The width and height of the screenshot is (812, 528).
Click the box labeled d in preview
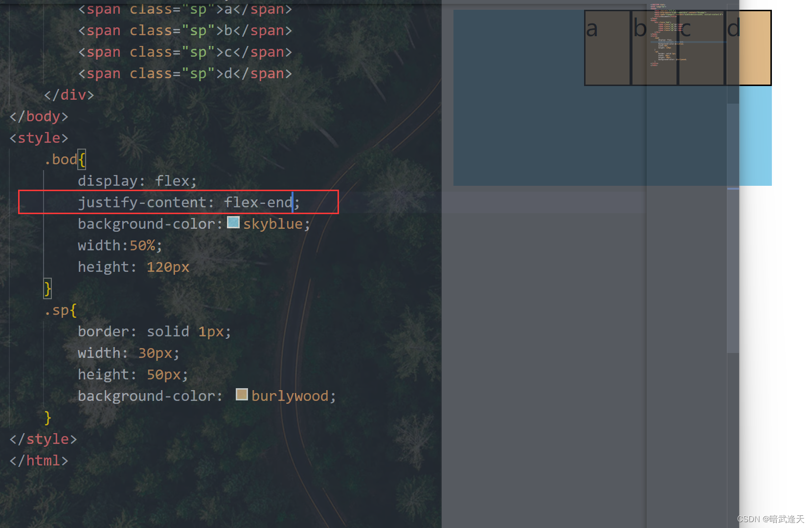748,48
